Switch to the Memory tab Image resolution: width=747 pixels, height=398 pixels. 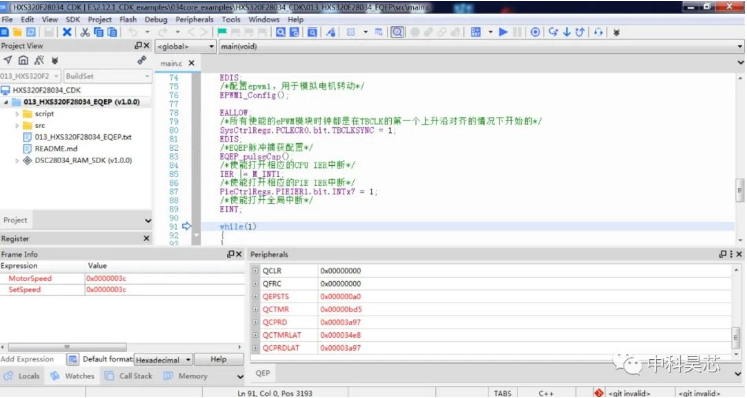(x=186, y=376)
